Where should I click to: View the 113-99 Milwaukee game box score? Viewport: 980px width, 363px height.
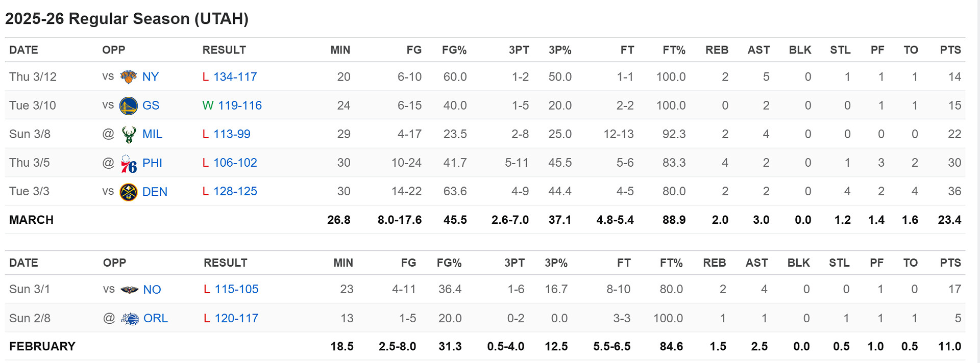[x=232, y=134]
